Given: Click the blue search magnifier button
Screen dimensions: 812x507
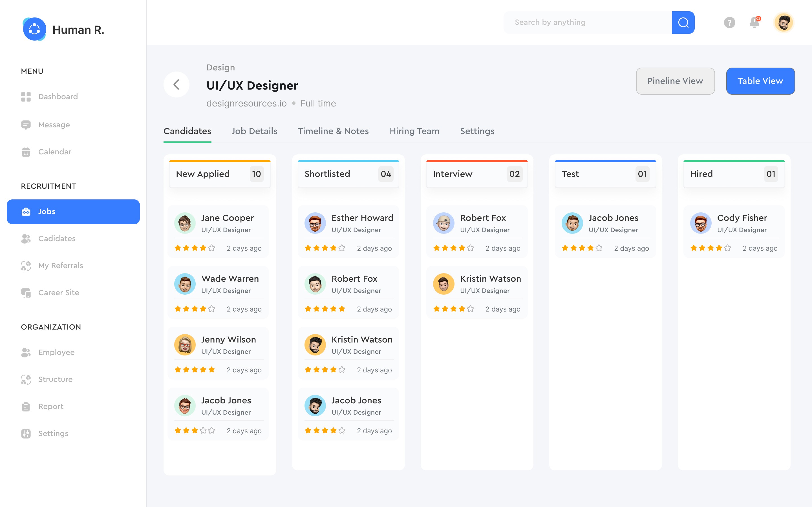Looking at the screenshot, I should point(683,23).
